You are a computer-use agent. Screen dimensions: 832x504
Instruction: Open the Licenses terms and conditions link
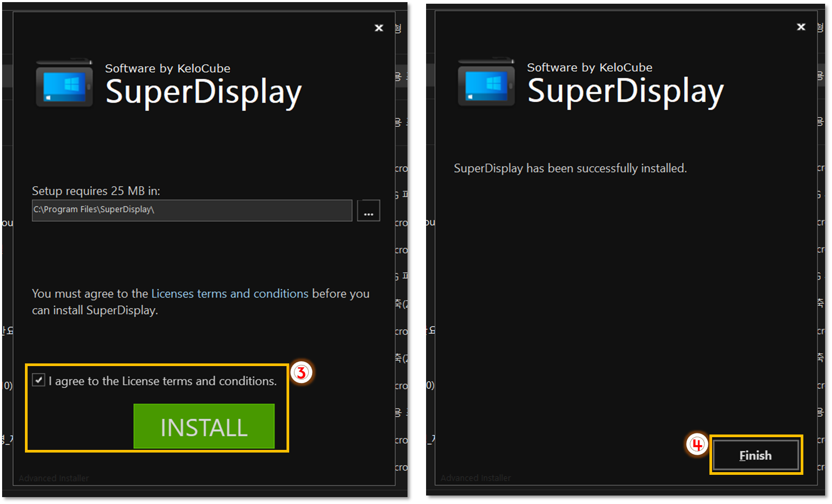[x=230, y=293]
